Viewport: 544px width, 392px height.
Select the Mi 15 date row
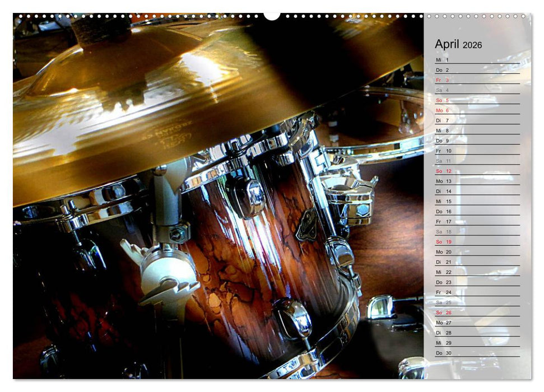click(443, 201)
